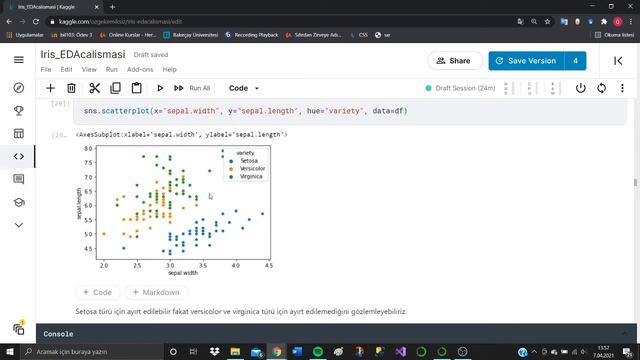Bookmark this page with star icon

pyautogui.click(x=547, y=22)
